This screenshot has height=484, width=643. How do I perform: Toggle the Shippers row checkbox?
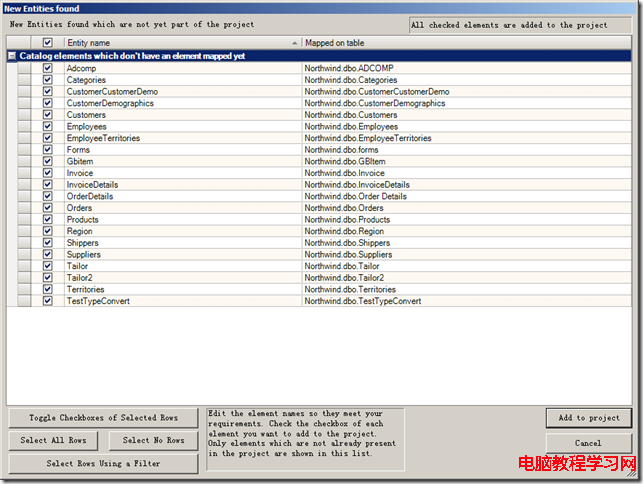pos(48,242)
